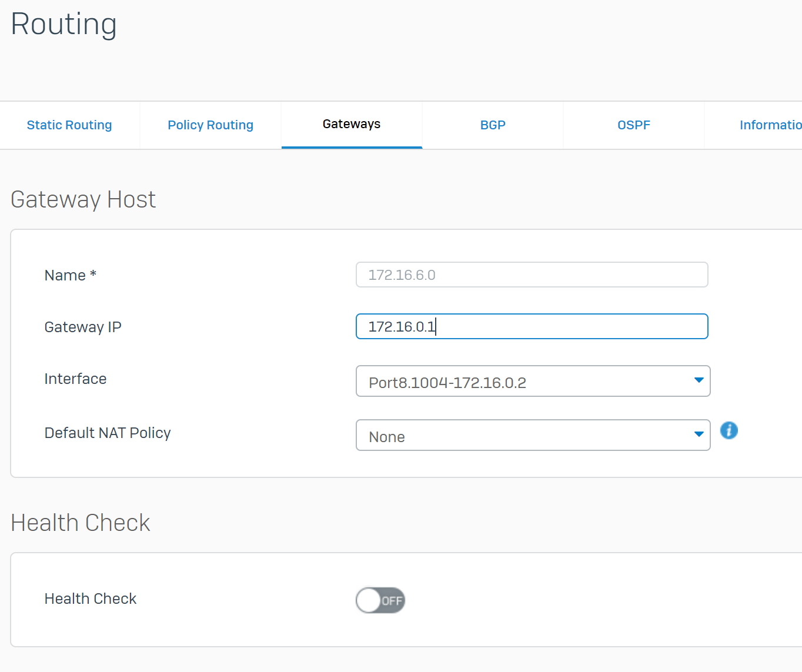Viewport: 802px width, 672px height.
Task: Click the Routing page title
Action: coord(64,25)
